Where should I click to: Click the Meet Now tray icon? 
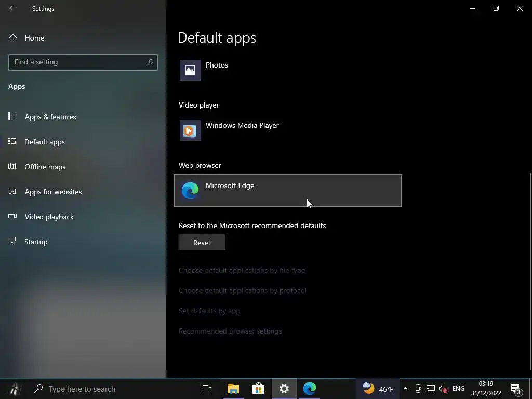418,389
